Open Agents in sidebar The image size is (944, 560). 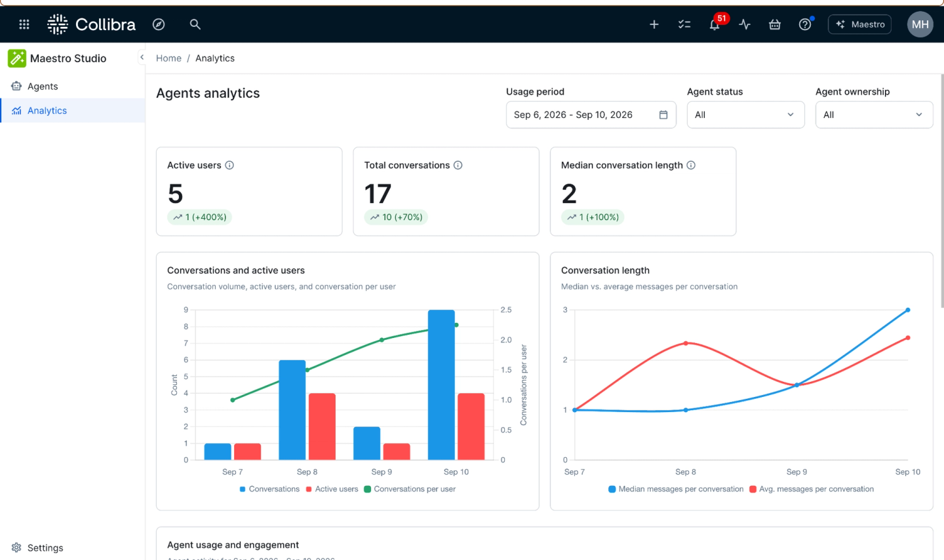pos(72,86)
